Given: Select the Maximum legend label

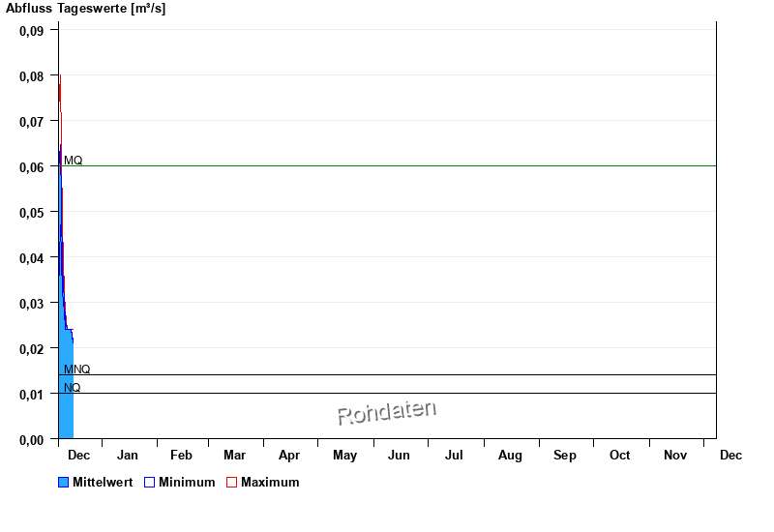Looking at the screenshot, I should coord(270,482).
